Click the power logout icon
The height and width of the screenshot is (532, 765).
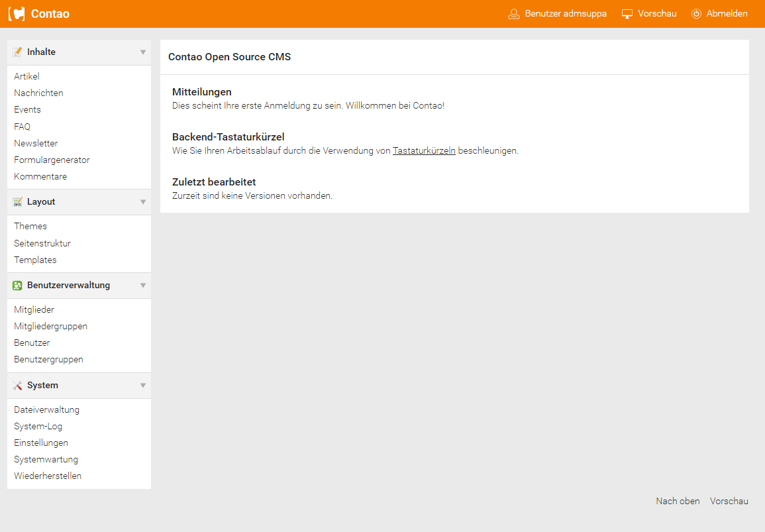pyautogui.click(x=696, y=14)
